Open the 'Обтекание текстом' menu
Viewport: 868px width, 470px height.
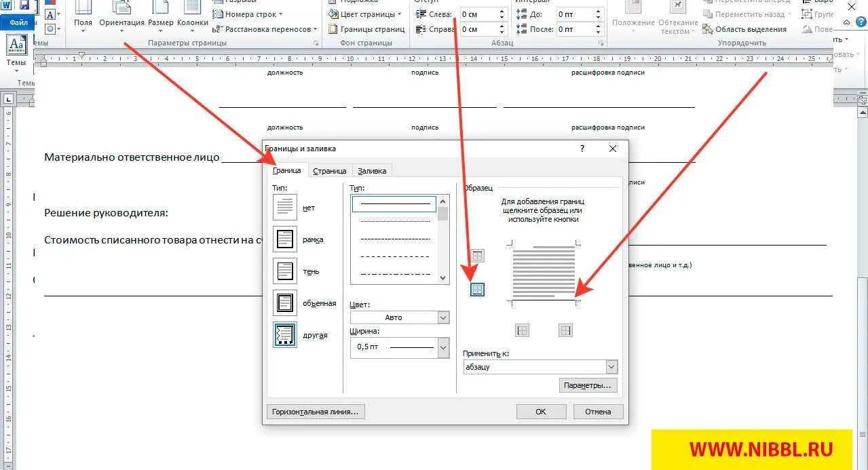(x=678, y=17)
